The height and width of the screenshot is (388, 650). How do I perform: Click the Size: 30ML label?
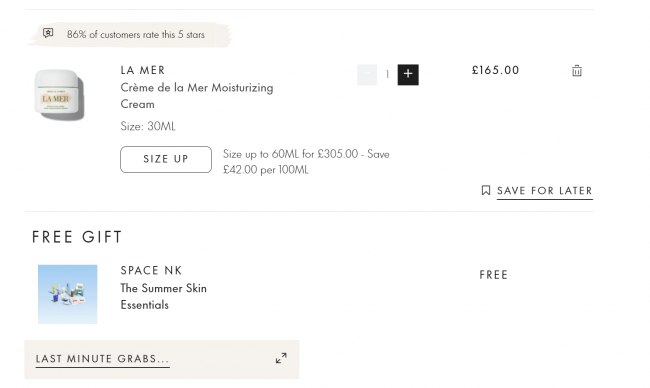[x=148, y=126]
